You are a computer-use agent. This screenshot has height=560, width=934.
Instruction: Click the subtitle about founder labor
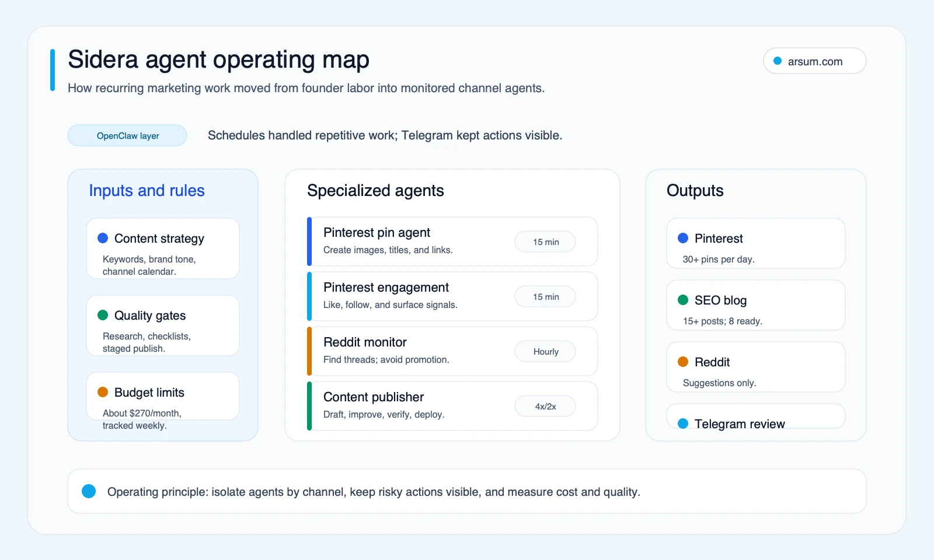point(306,88)
